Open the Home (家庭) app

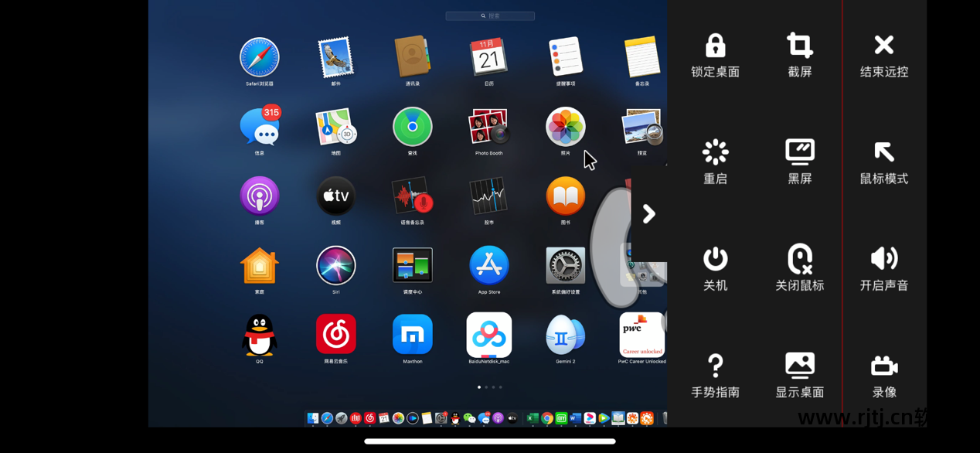click(x=259, y=266)
